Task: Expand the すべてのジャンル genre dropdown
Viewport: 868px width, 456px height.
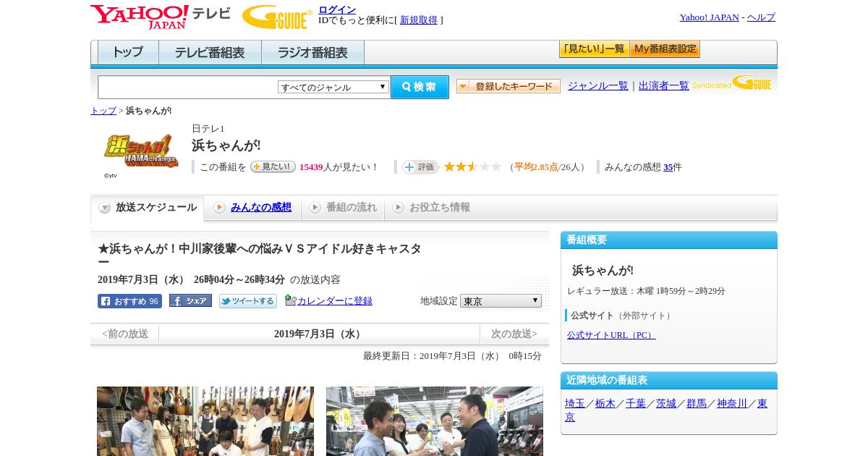Action: (x=333, y=87)
